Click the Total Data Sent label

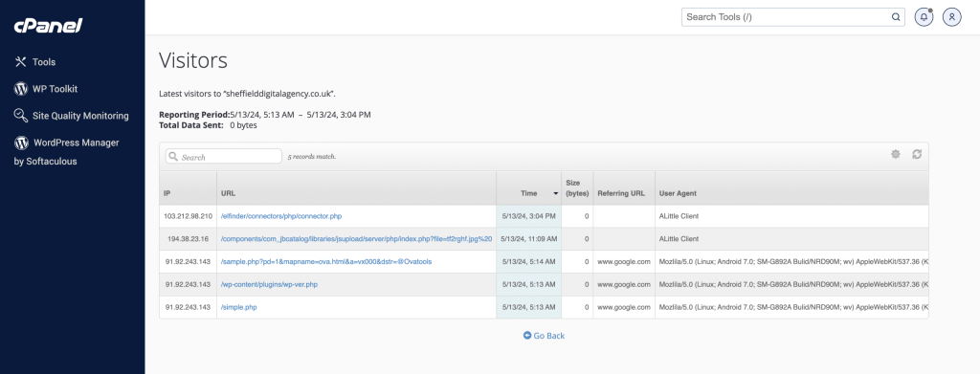click(191, 125)
